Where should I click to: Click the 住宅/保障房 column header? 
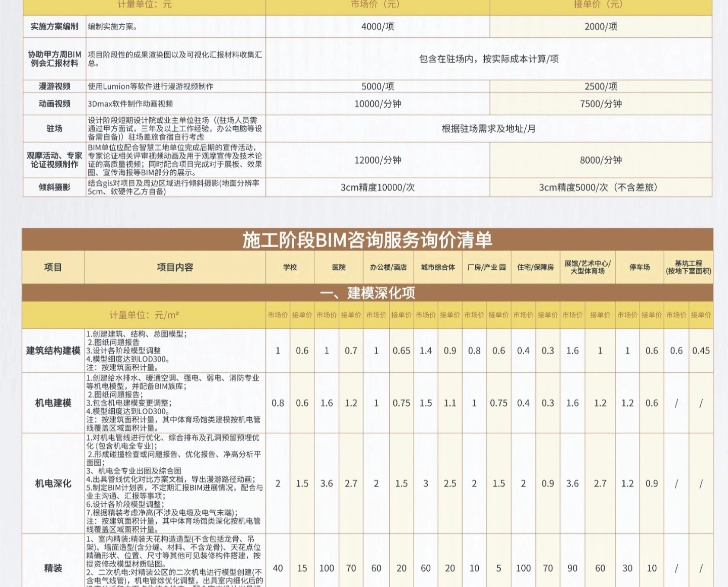pyautogui.click(x=535, y=267)
